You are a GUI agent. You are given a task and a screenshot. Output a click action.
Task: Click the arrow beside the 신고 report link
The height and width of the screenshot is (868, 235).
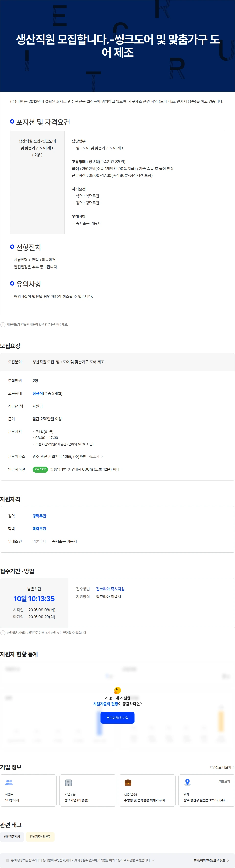[228, 860]
